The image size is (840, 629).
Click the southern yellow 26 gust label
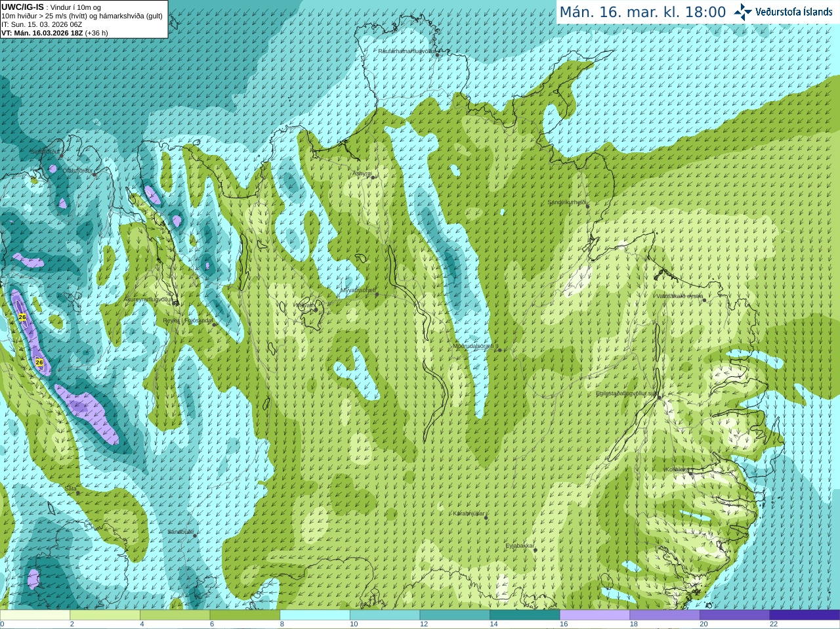click(39, 362)
